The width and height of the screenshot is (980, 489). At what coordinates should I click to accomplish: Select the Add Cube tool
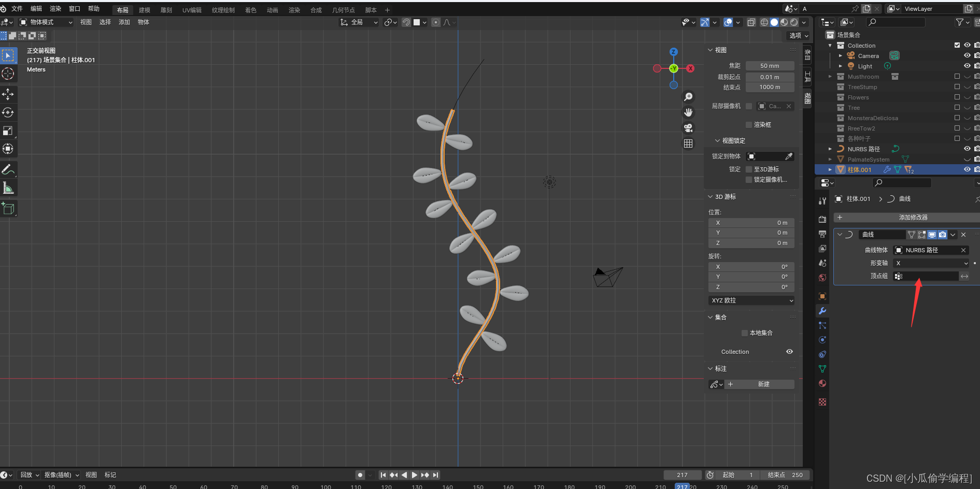pos(8,208)
